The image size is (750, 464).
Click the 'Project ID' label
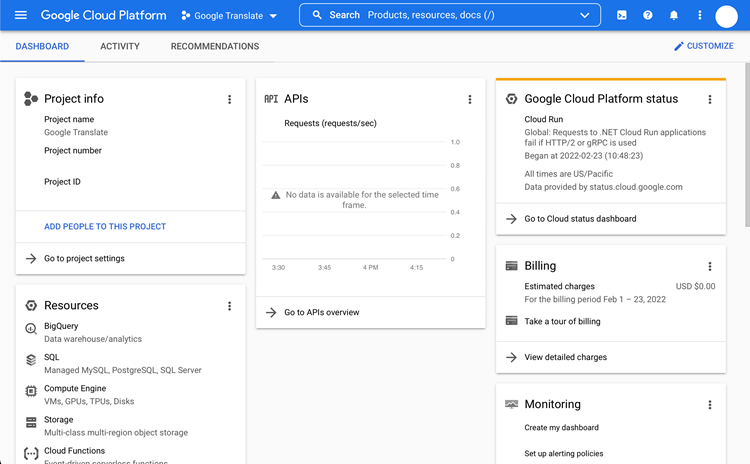click(62, 181)
